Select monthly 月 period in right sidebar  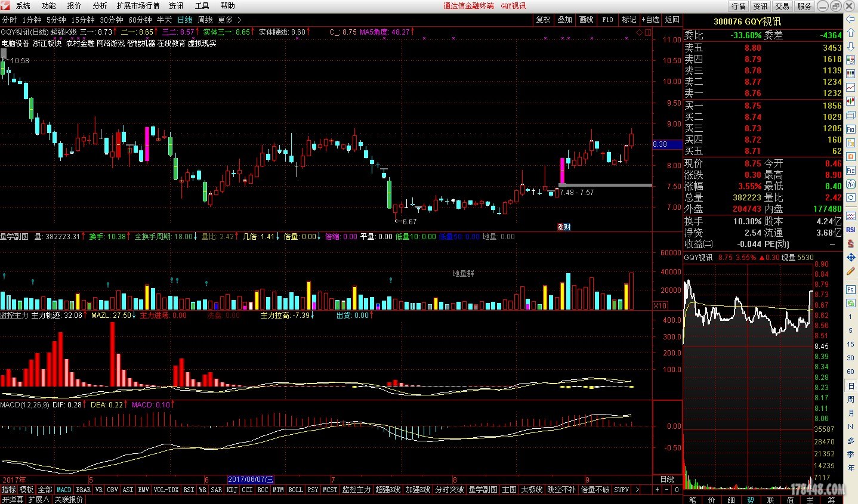click(851, 413)
